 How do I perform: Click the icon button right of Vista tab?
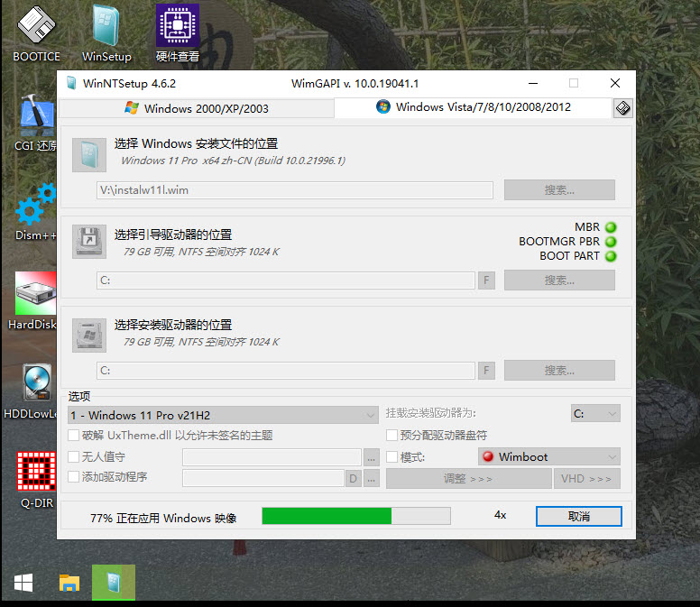coord(622,108)
